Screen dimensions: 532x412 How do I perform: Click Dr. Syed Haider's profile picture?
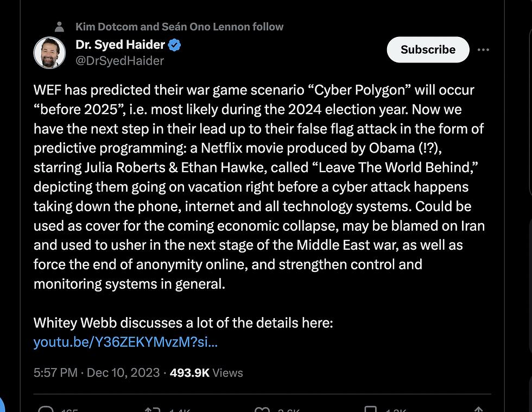49,53
